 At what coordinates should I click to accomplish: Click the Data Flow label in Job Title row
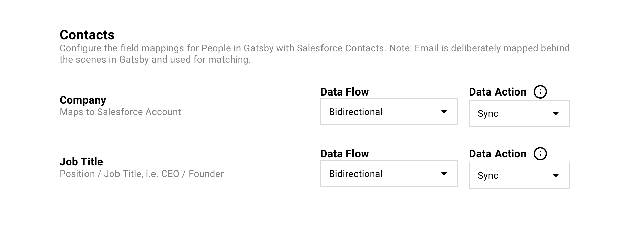(x=344, y=154)
